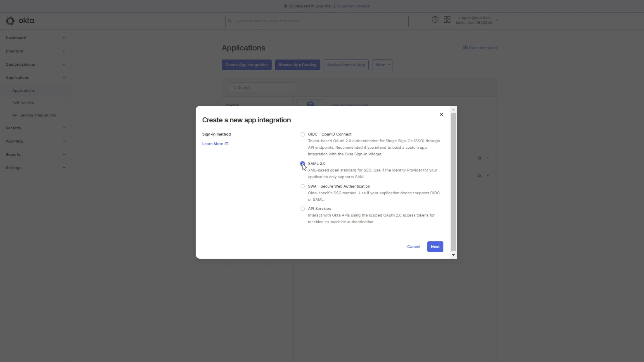Click Assign Users to App button
644x362 pixels.
pyautogui.click(x=346, y=65)
